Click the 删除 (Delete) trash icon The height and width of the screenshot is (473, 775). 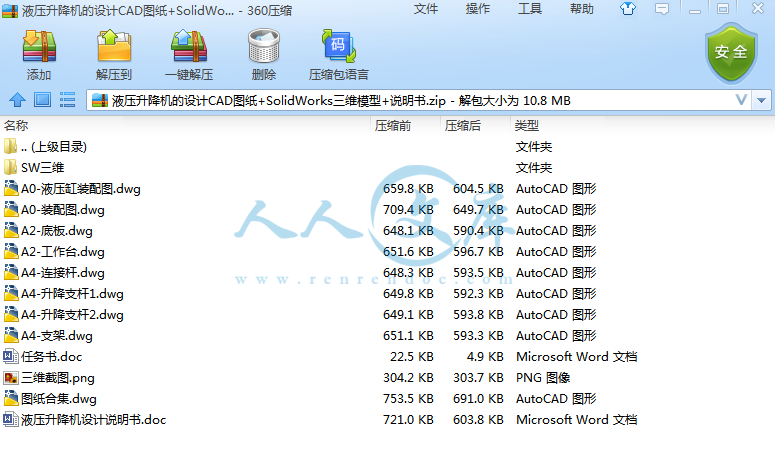[264, 46]
